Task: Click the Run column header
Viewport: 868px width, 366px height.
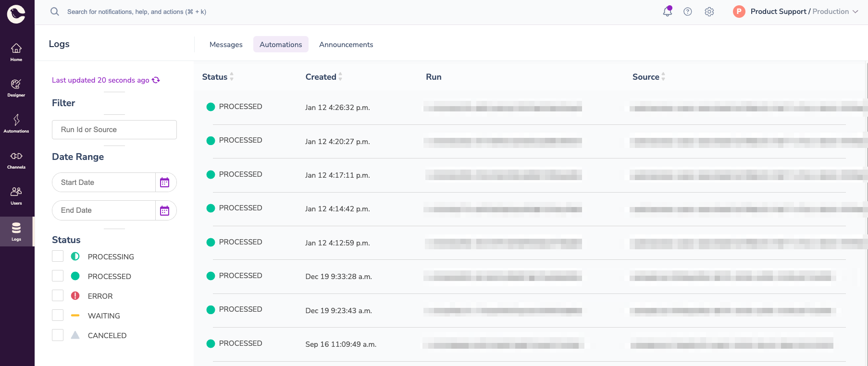Action: pos(434,77)
